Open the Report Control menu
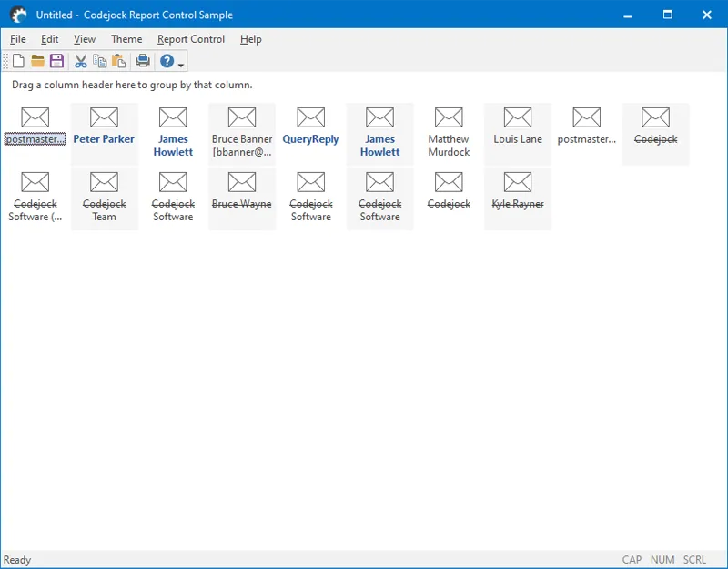 coord(191,39)
